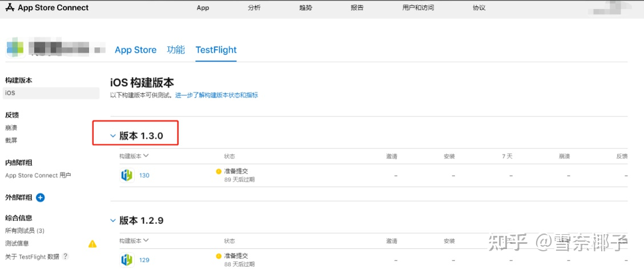The height and width of the screenshot is (269, 644).
Task: Collapse the 版本 1.3.0 section chevron
Action: (x=113, y=136)
